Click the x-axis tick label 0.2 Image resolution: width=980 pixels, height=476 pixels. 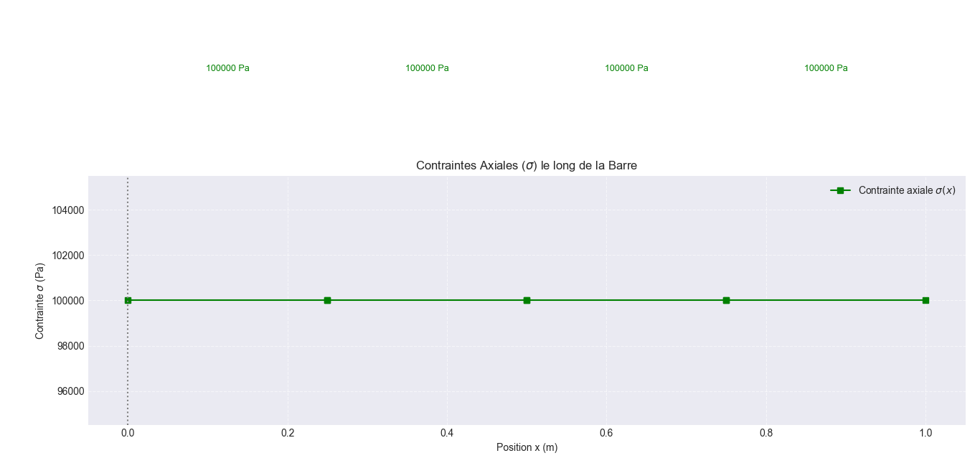288,433
